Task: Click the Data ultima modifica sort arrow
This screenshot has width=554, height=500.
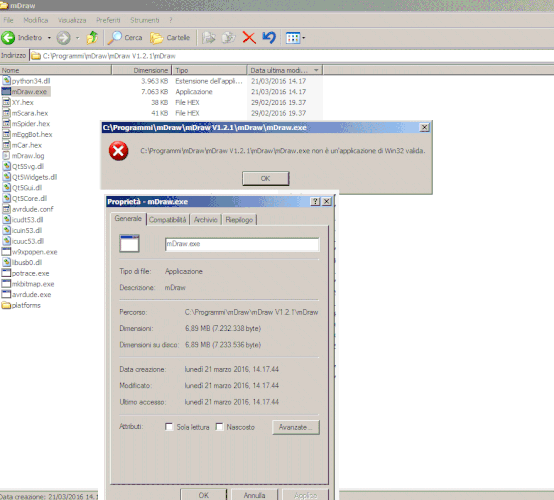Action: (316, 70)
